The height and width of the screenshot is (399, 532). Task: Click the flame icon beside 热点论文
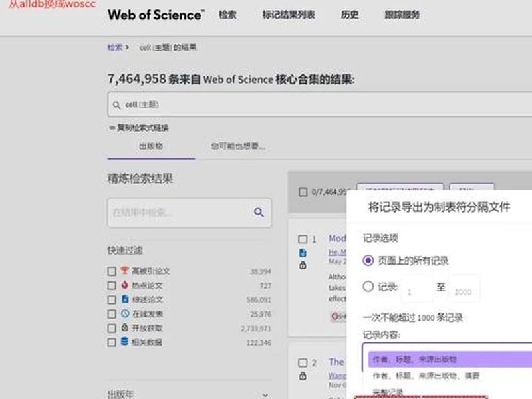click(x=124, y=285)
